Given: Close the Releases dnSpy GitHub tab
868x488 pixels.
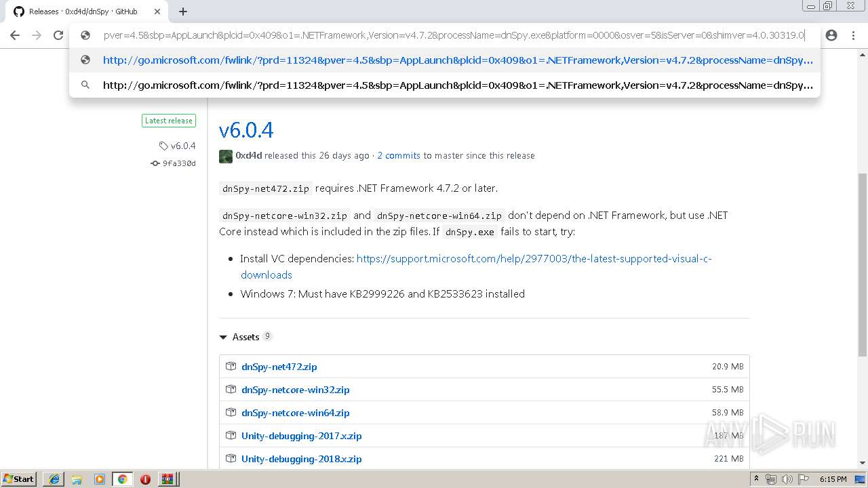Looking at the screenshot, I should point(157,12).
